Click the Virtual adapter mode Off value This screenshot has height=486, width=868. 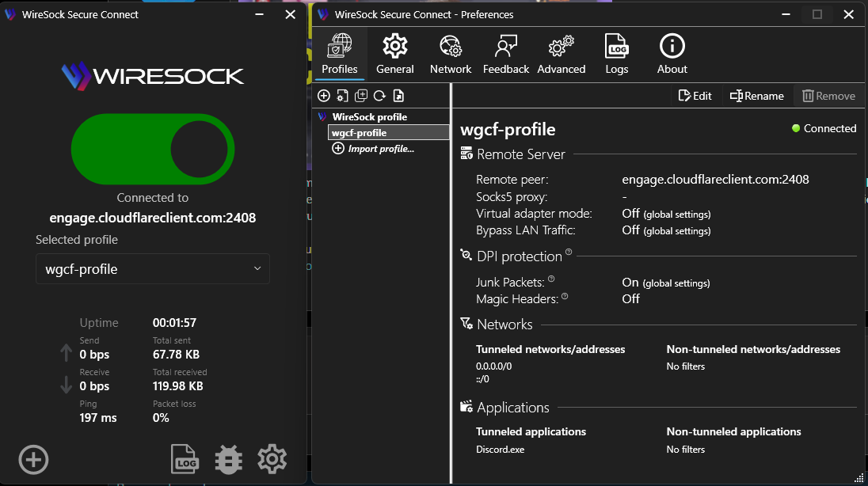click(x=630, y=213)
